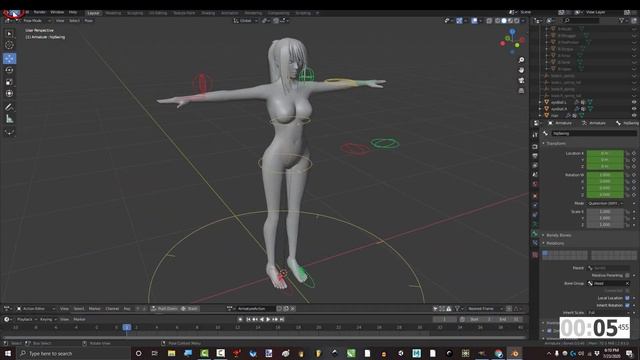640x360 pixels.
Task: Jump to the timeline end frame
Action: (x=282, y=319)
